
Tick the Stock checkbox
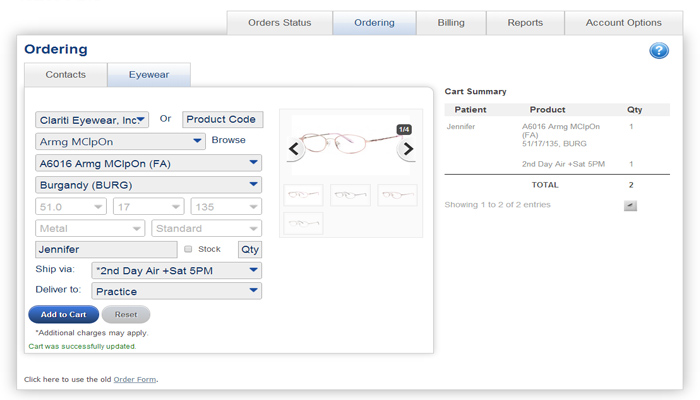pyautogui.click(x=188, y=249)
